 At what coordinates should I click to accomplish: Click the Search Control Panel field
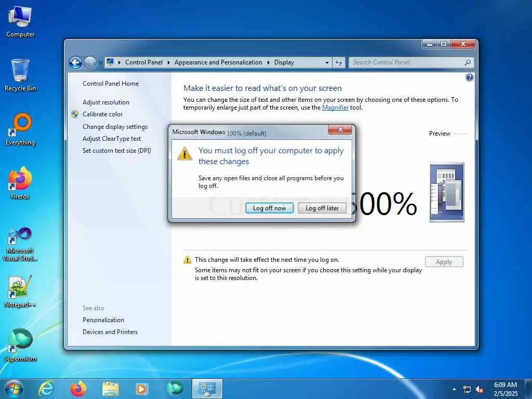(x=411, y=62)
